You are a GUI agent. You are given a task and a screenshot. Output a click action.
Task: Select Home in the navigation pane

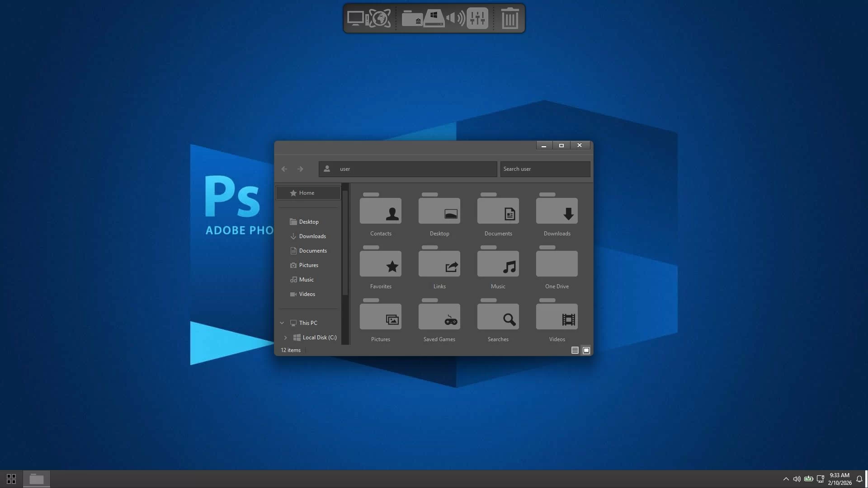tap(308, 193)
